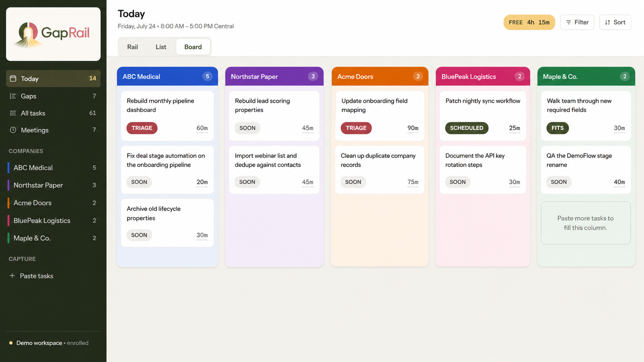The image size is (644, 362).
Task: Click the Maple & Co. column header
Action: [586, 77]
